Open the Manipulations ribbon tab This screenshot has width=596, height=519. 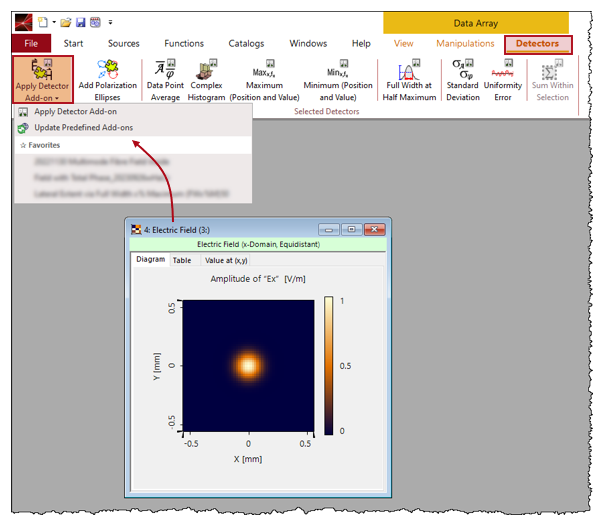(465, 43)
